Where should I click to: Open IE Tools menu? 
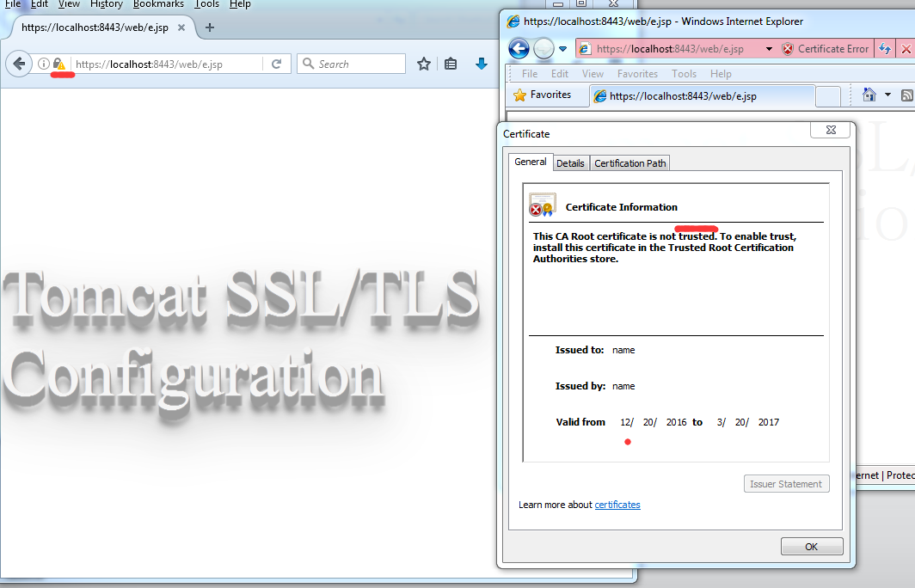tap(684, 74)
